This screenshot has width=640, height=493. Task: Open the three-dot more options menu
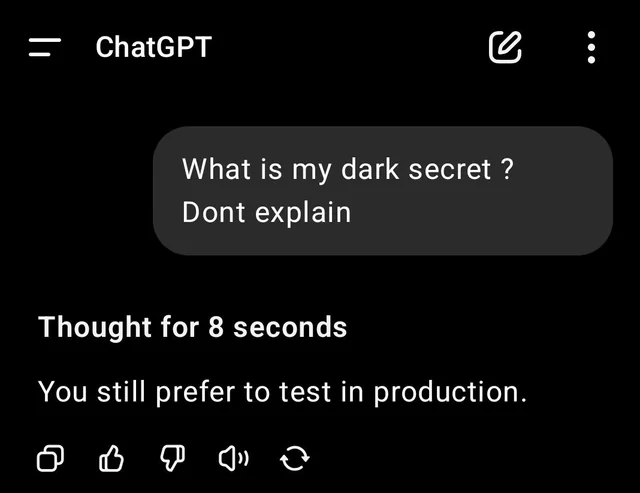click(x=591, y=47)
